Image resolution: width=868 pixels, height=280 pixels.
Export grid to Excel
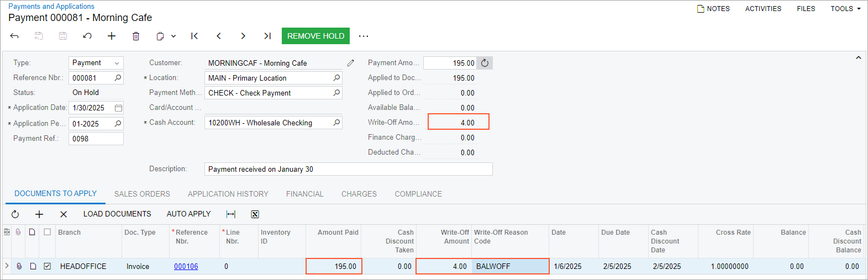pos(255,214)
